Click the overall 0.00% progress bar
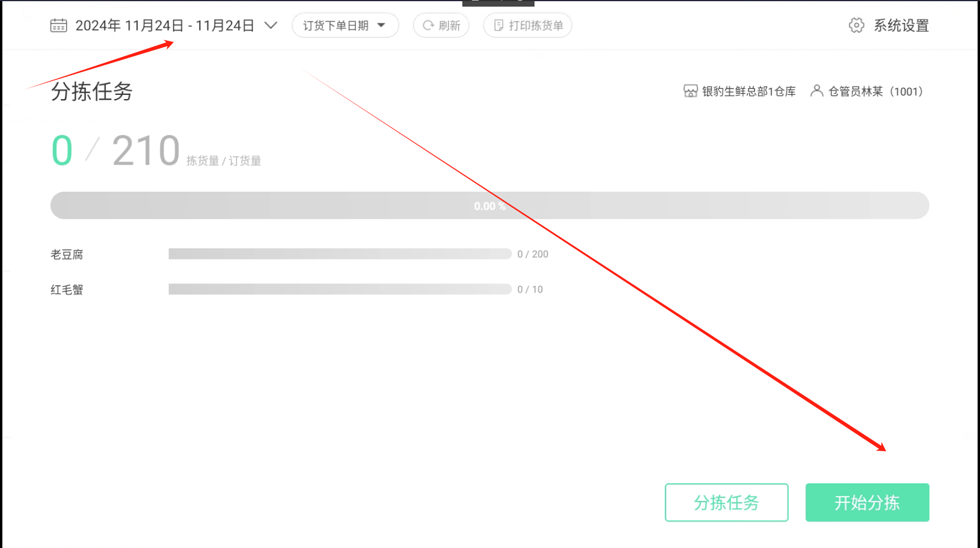Viewport: 980px width, 548px height. (x=489, y=205)
